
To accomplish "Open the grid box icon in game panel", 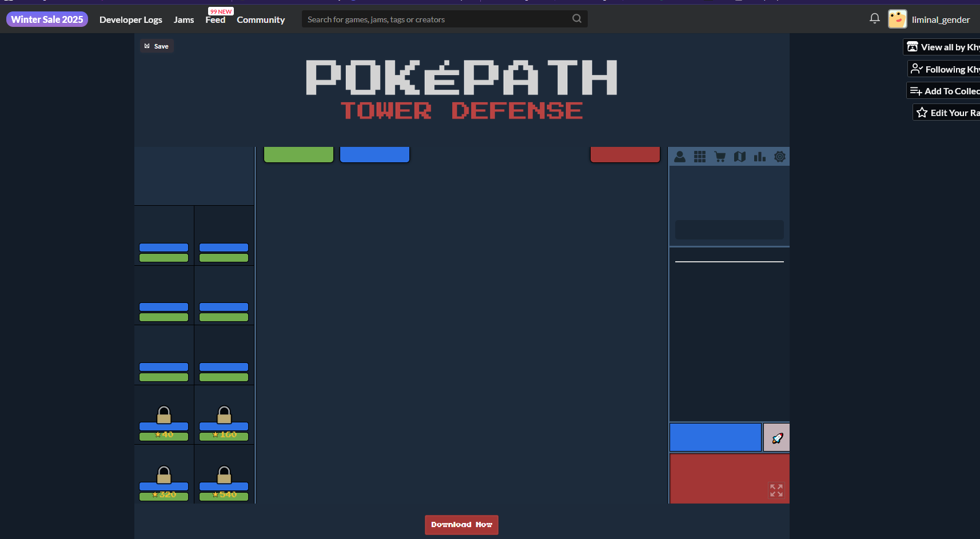I will [x=700, y=157].
